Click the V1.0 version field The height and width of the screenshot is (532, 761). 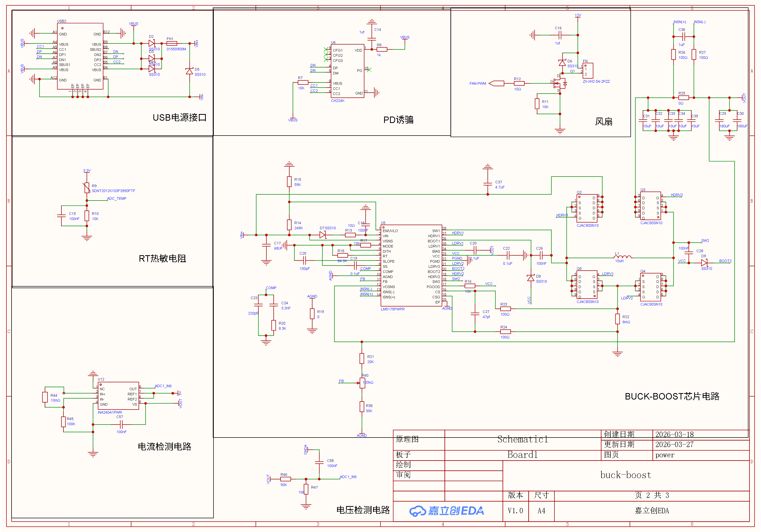click(x=515, y=511)
